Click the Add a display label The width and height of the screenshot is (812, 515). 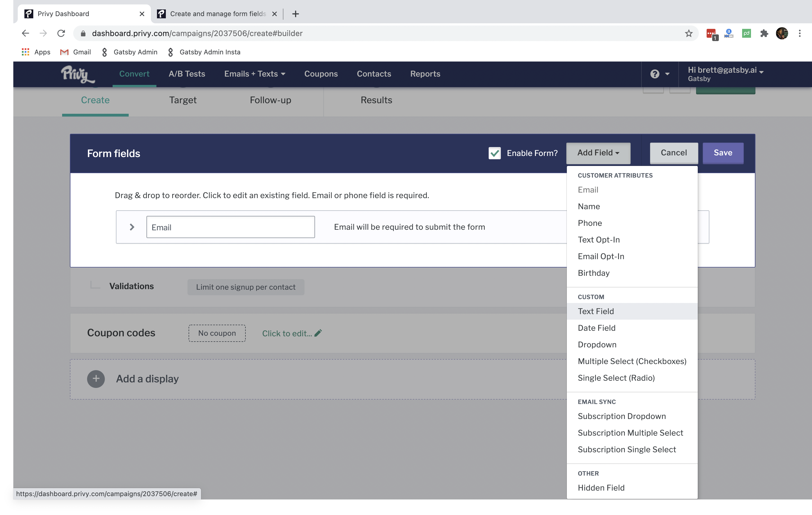click(x=147, y=379)
